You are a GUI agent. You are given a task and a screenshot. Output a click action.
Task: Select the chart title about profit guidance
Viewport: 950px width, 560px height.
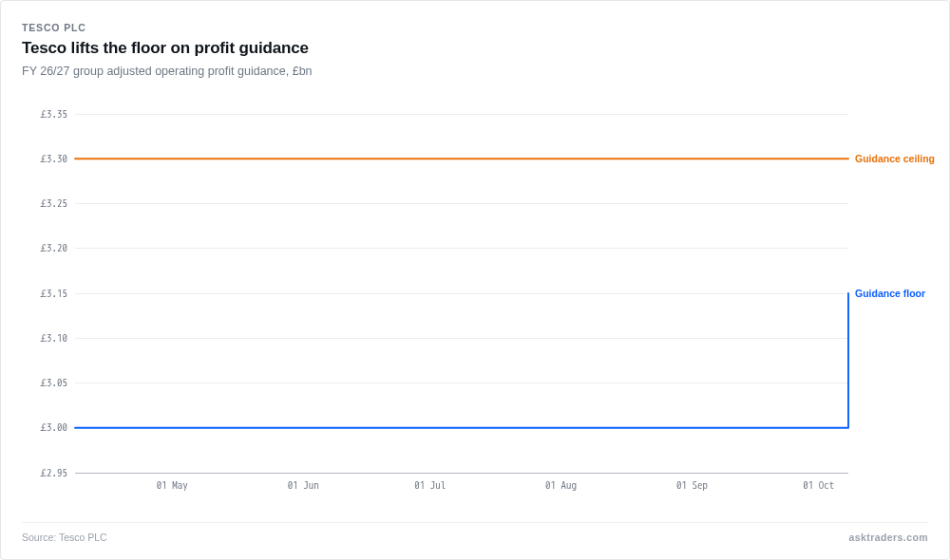coord(164,47)
